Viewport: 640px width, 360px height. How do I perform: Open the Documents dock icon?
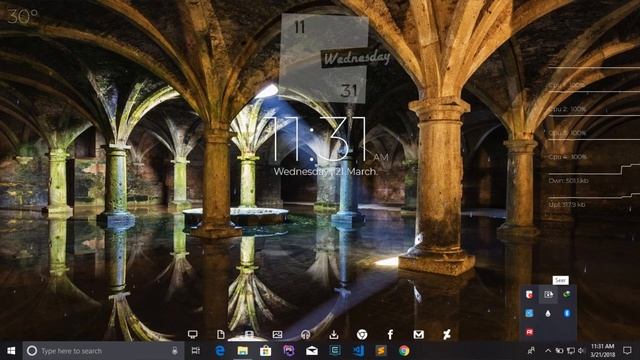tap(221, 335)
